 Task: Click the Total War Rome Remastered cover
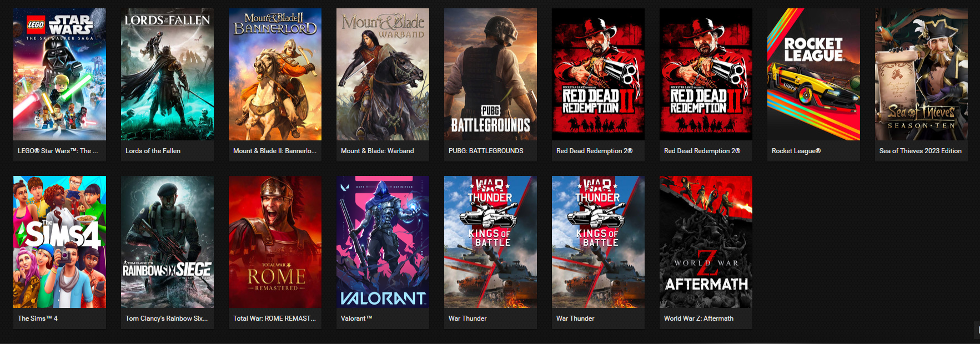pos(275,242)
